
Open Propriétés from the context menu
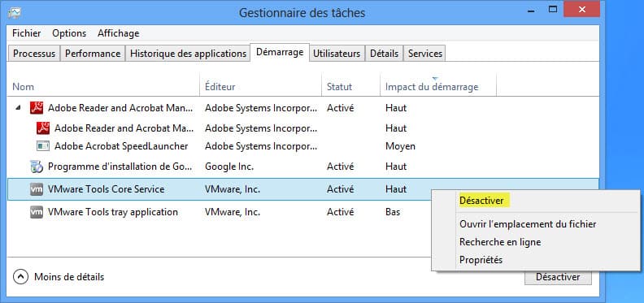(x=481, y=260)
